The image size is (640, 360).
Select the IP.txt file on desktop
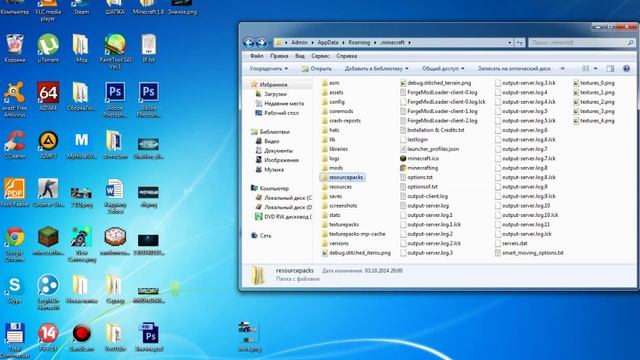click(x=149, y=49)
